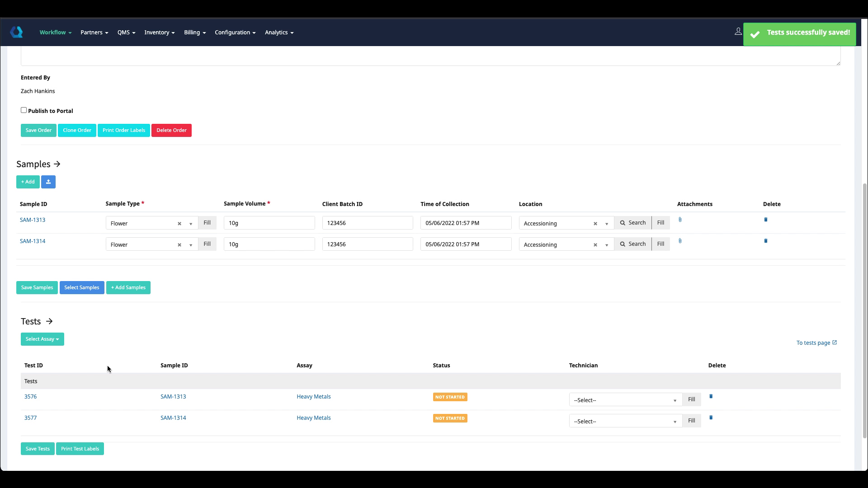Open the Configuration menu
The image size is (868, 488).
point(235,33)
